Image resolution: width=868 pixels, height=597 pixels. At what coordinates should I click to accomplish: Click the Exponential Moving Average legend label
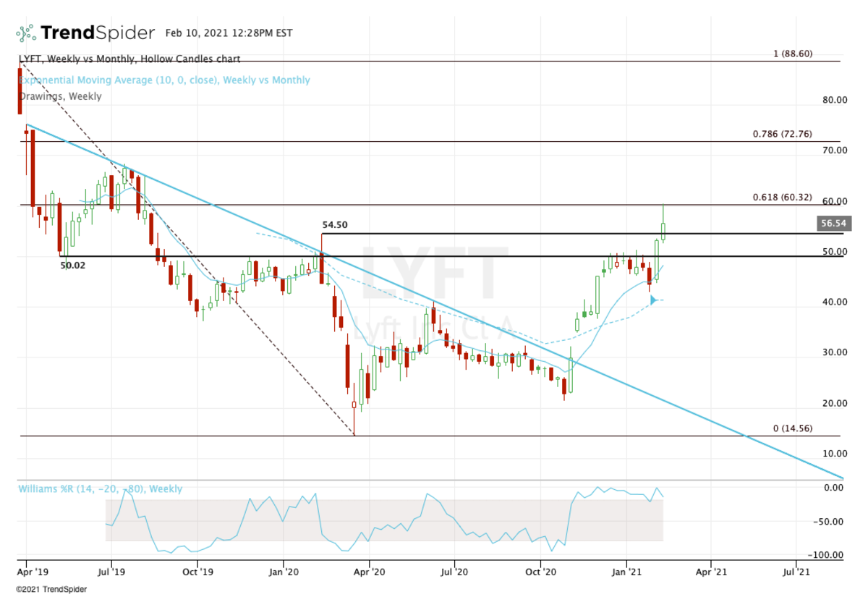click(x=164, y=80)
